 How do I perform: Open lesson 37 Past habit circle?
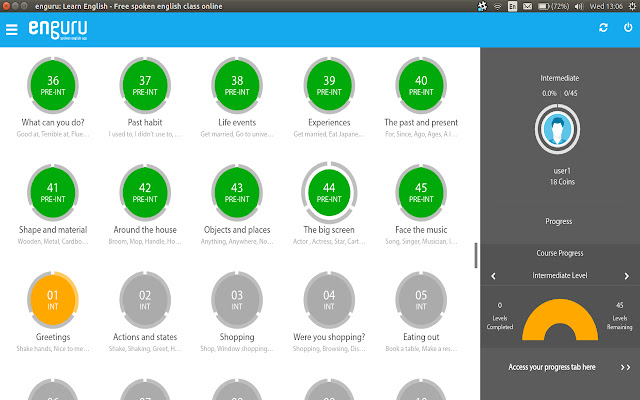point(145,85)
